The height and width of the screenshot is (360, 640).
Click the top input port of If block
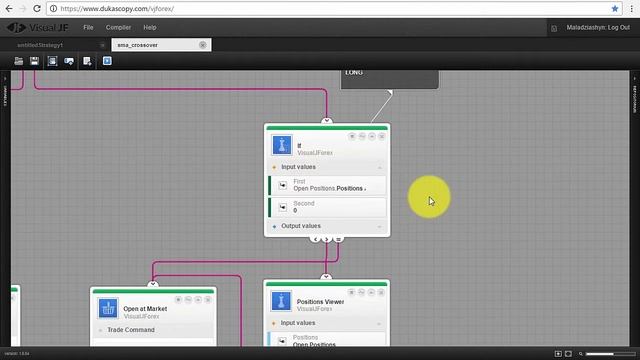click(327, 121)
